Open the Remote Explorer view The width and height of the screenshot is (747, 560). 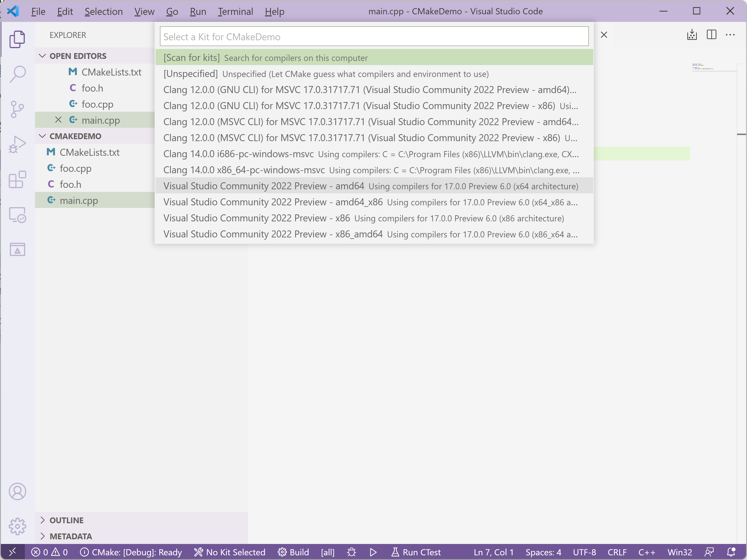coord(17,215)
